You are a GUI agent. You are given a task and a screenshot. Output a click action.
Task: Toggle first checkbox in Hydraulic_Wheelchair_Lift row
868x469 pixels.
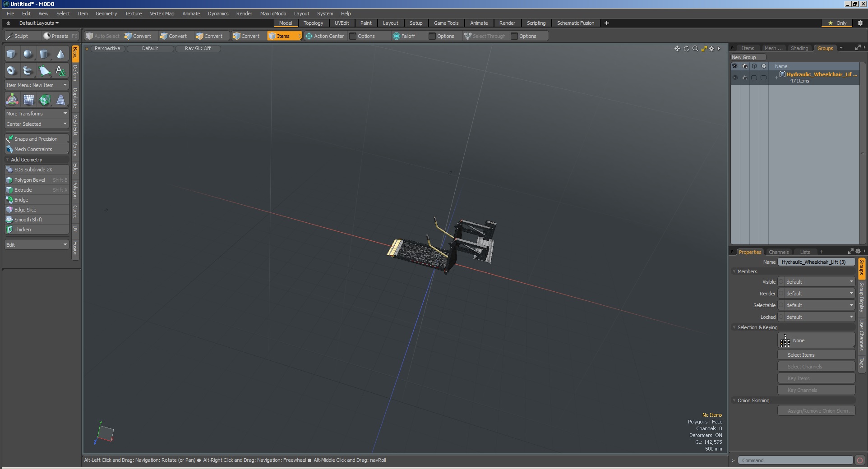click(754, 78)
